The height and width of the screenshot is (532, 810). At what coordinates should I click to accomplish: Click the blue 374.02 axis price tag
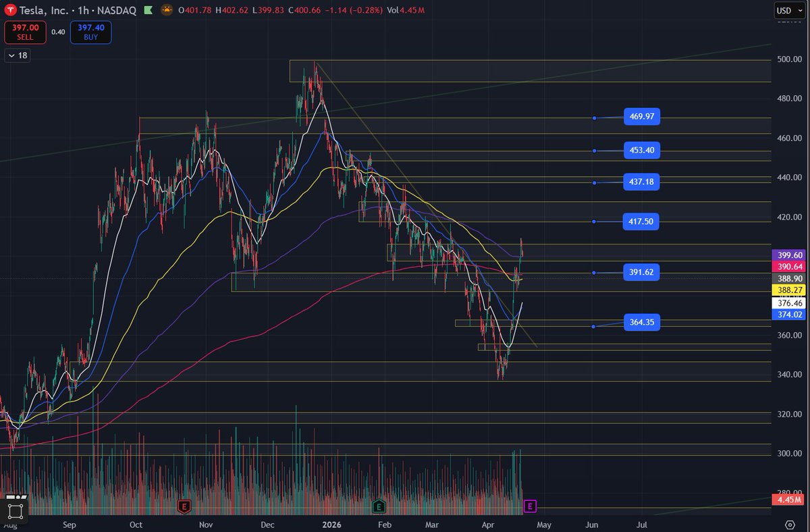(x=789, y=315)
